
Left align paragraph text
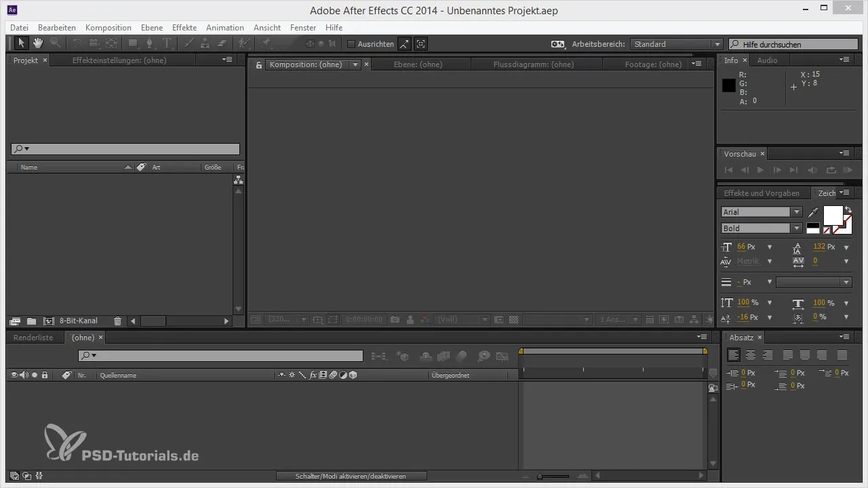(x=734, y=354)
